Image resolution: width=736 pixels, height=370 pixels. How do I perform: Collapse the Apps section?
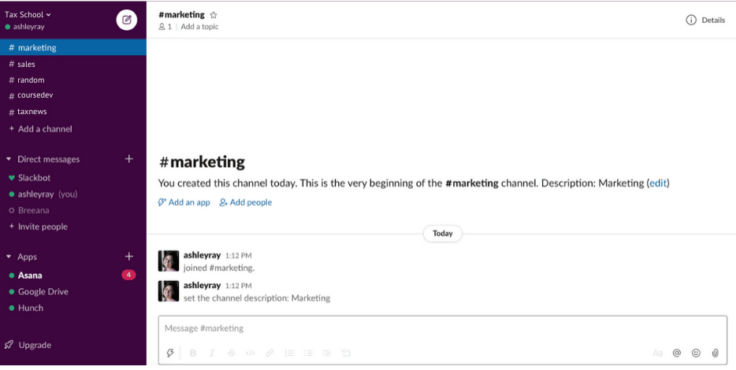8,257
